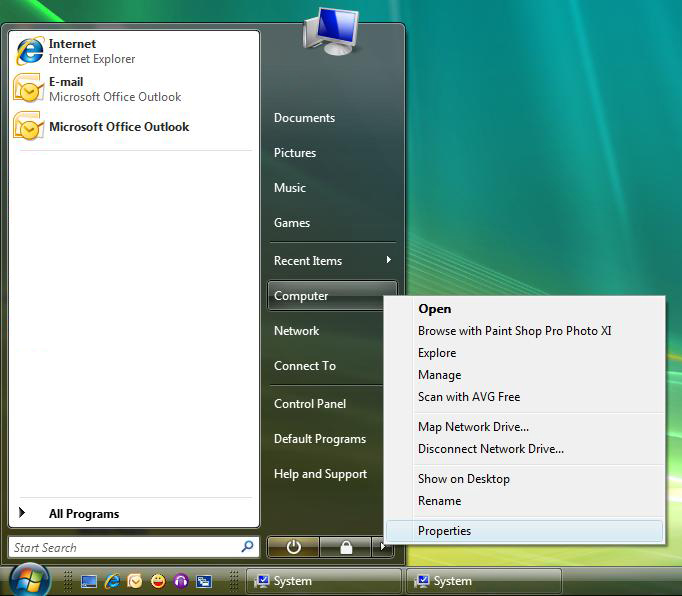Screen dimensions: 682x596
Task: Open Pictures folder from Start menu
Action: pyautogui.click(x=295, y=153)
